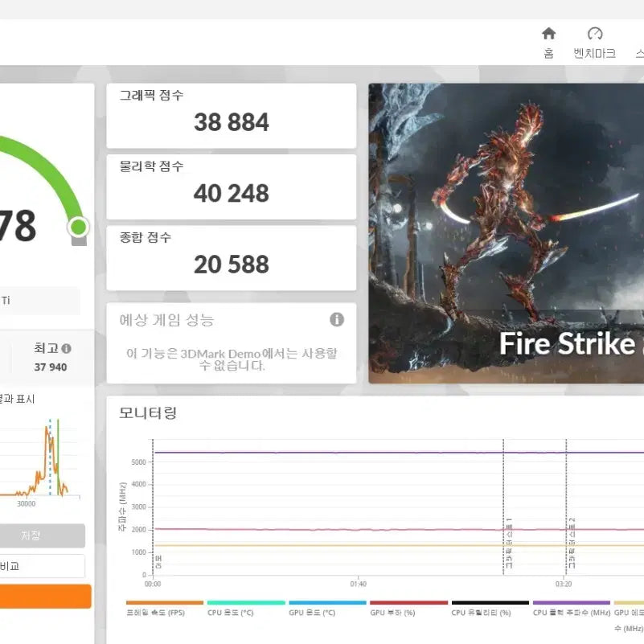Screen dimensions: 644x644
Task: Click the 모니터링 section heading
Action: 148,412
